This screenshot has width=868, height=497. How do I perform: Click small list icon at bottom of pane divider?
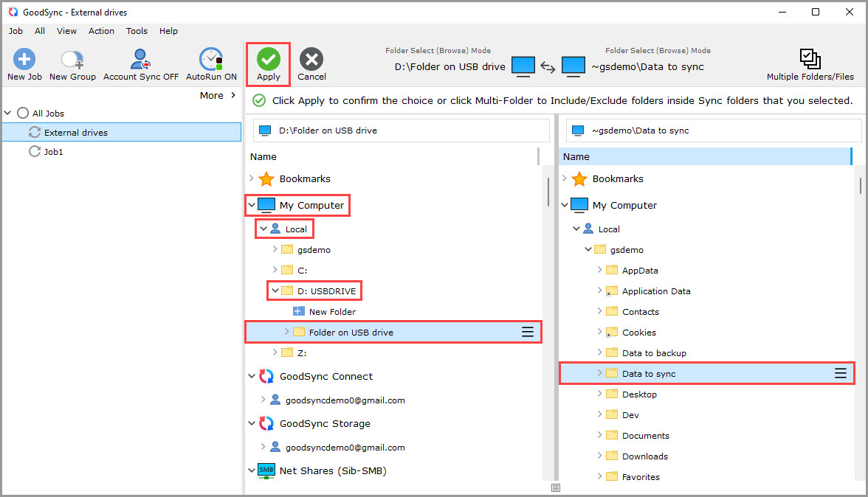coord(556,487)
